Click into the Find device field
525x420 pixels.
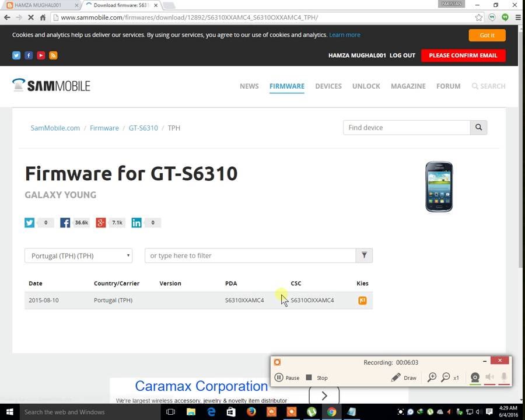[407, 127]
